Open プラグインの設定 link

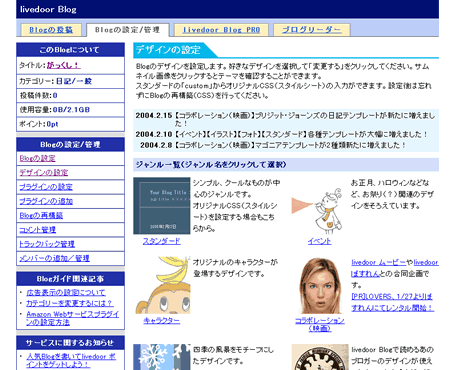[x=46, y=187]
